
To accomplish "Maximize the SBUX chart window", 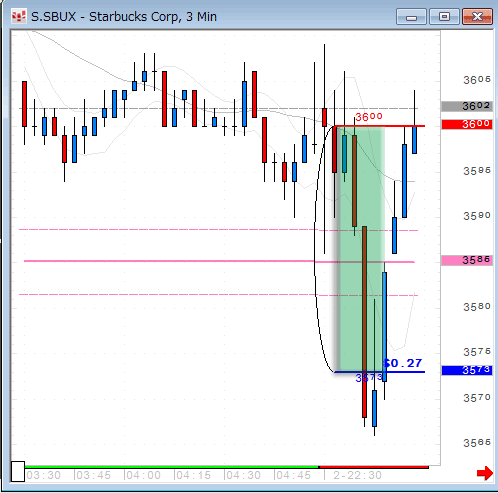I will click(444, 17).
